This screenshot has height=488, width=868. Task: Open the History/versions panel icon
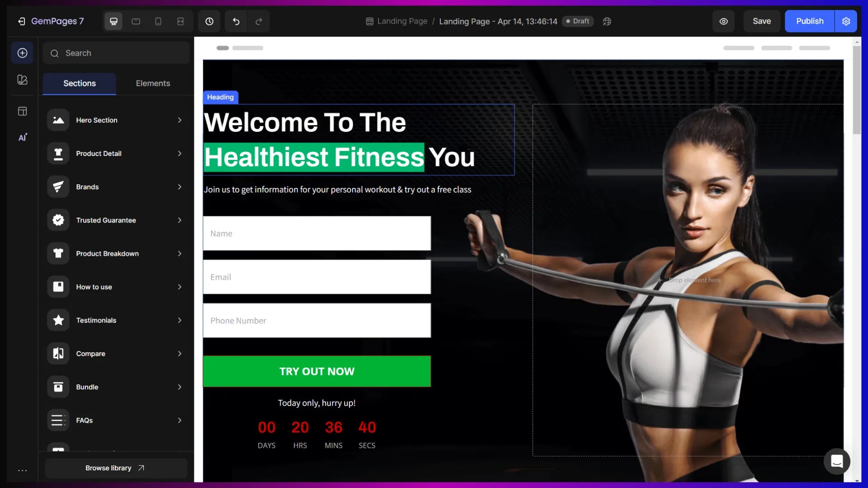point(209,21)
